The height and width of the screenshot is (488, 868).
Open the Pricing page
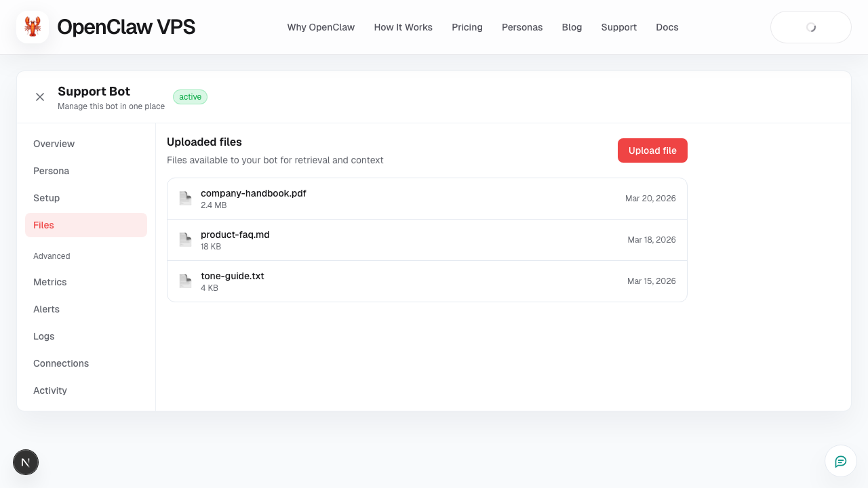467,27
